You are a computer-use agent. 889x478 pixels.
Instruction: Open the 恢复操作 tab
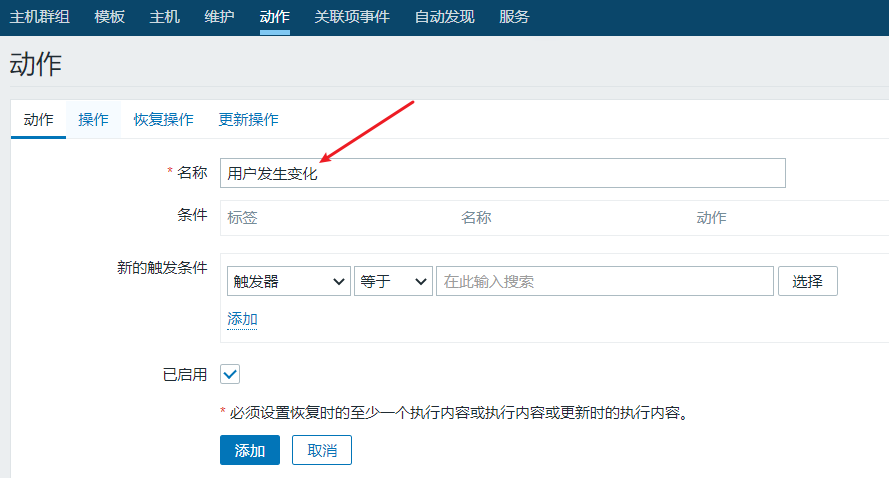click(x=163, y=120)
